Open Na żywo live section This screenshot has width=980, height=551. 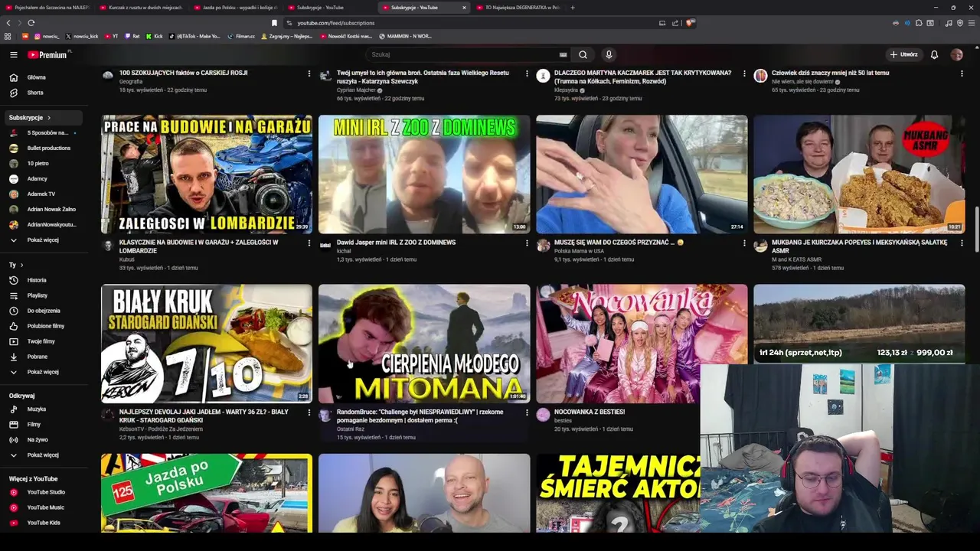coord(42,440)
